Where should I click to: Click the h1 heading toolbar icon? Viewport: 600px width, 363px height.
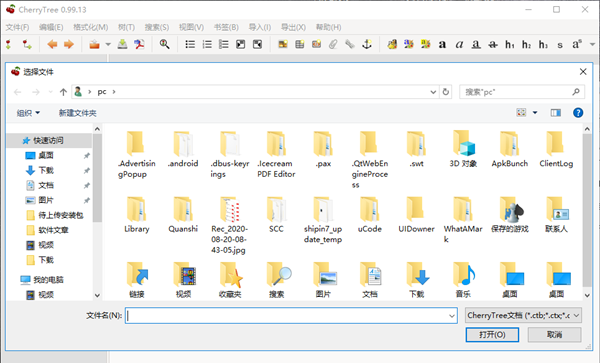pos(510,44)
